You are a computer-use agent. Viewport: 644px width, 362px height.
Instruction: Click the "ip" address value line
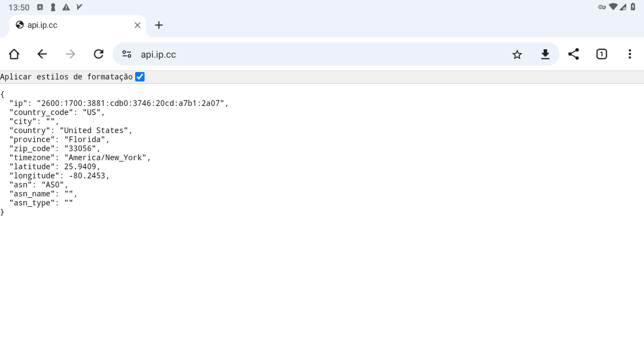(119, 103)
